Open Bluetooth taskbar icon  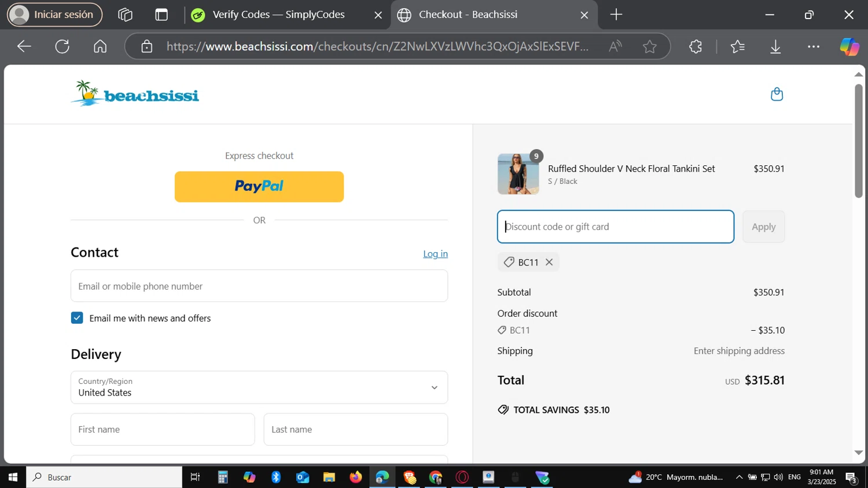point(276,477)
